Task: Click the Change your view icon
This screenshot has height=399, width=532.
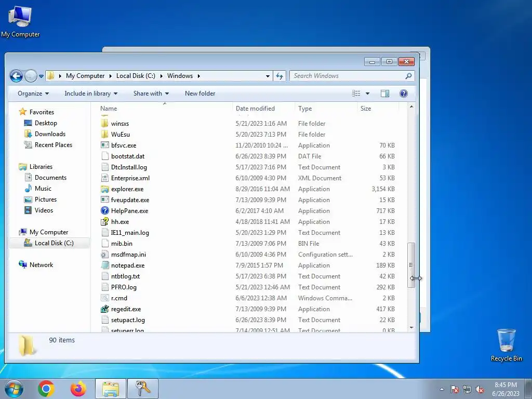Action: click(356, 94)
